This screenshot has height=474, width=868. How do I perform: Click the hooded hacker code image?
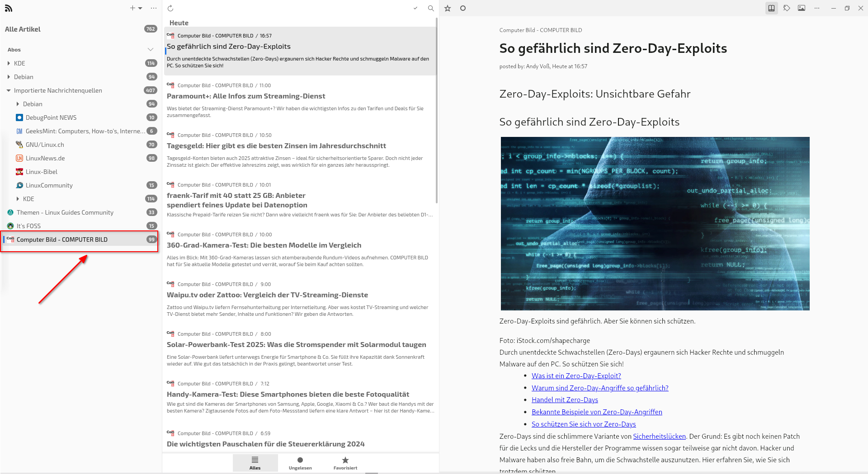(655, 224)
